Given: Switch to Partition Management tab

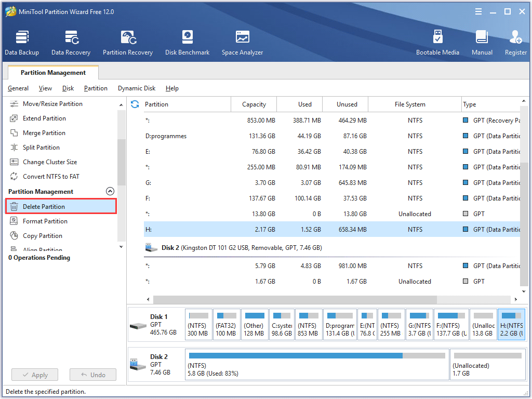Looking at the screenshot, I should (x=53, y=73).
